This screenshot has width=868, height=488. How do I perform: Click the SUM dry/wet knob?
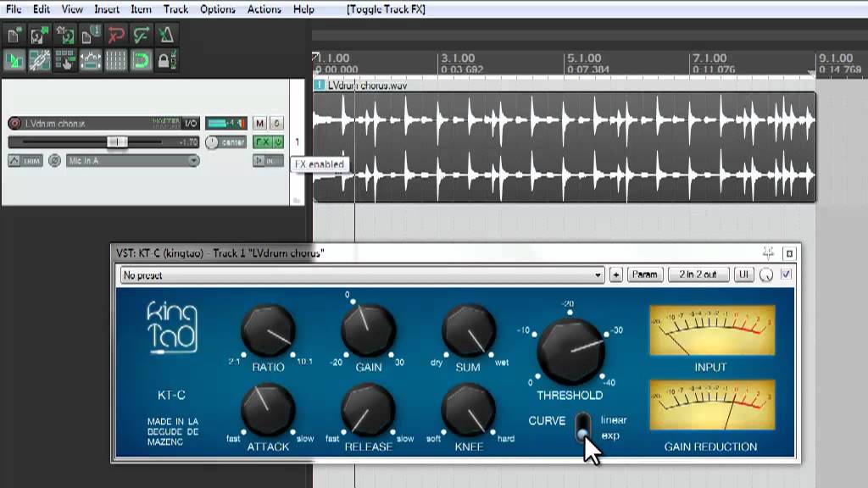[x=468, y=331]
